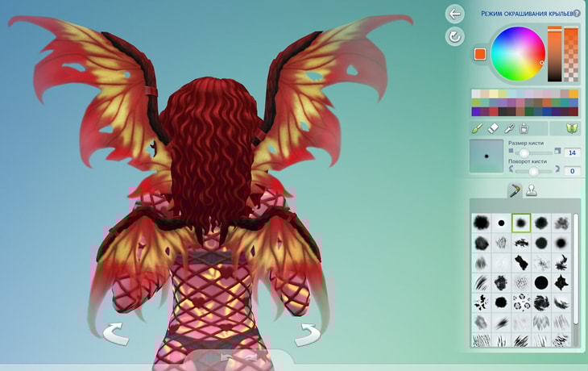Pick the eyedropper color picker tool
Viewport: 588px width, 371px height.
click(x=509, y=128)
